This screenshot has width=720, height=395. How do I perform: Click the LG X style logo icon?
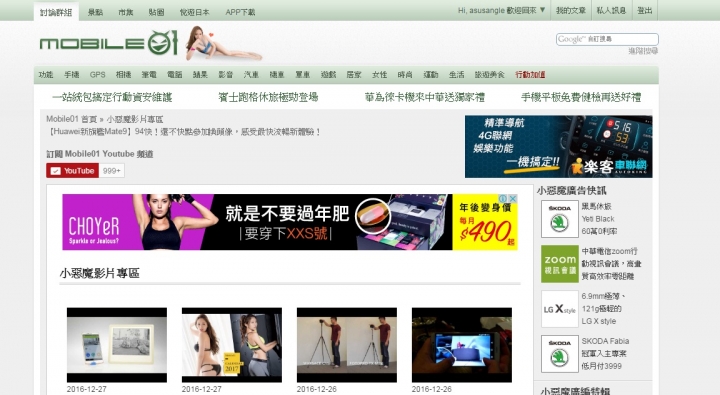[559, 309]
